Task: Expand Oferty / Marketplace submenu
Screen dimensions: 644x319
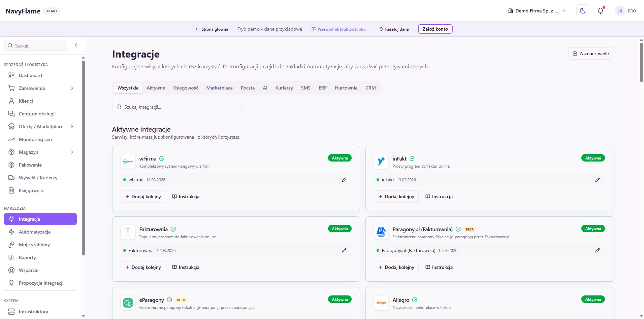Action: [72, 127]
